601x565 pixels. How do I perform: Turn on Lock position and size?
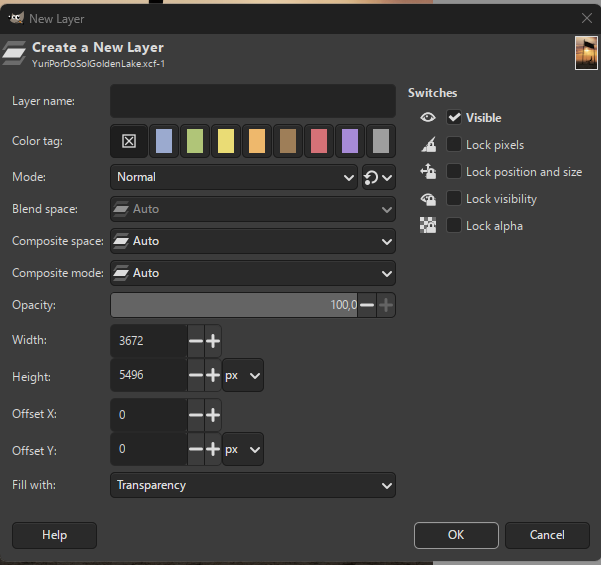pyautogui.click(x=455, y=172)
